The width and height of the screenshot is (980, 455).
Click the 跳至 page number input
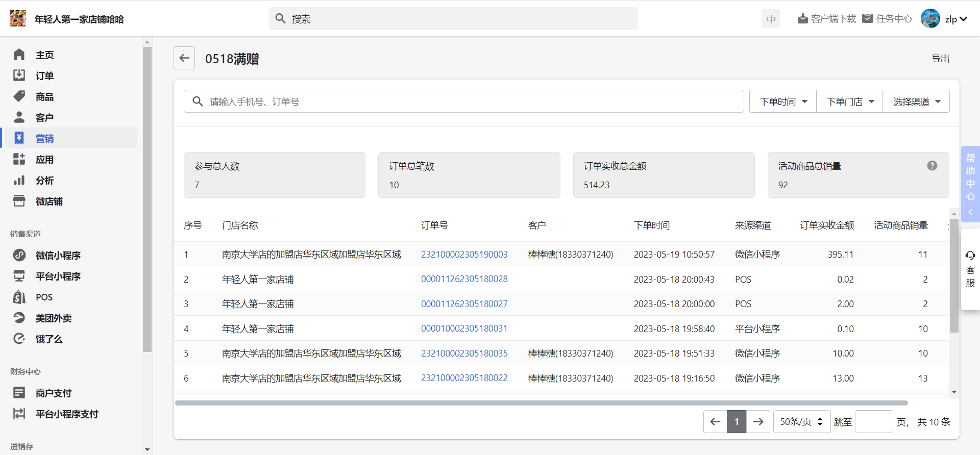[874, 422]
